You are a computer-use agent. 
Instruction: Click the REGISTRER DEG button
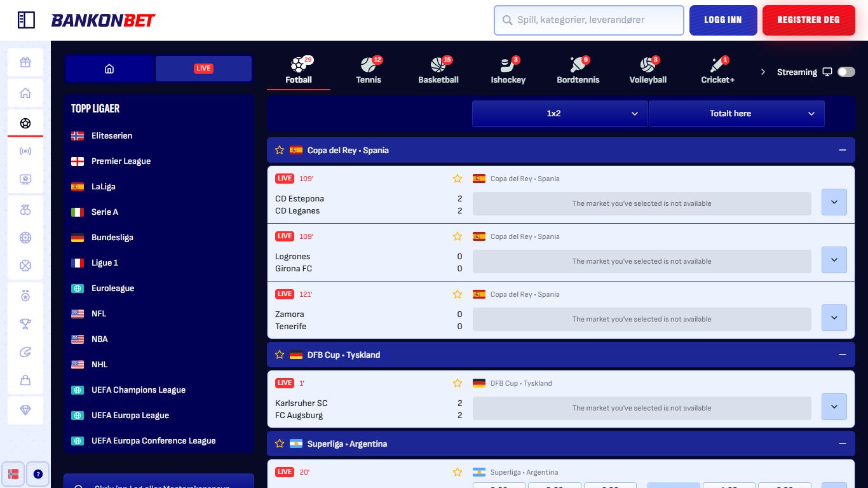coord(808,20)
